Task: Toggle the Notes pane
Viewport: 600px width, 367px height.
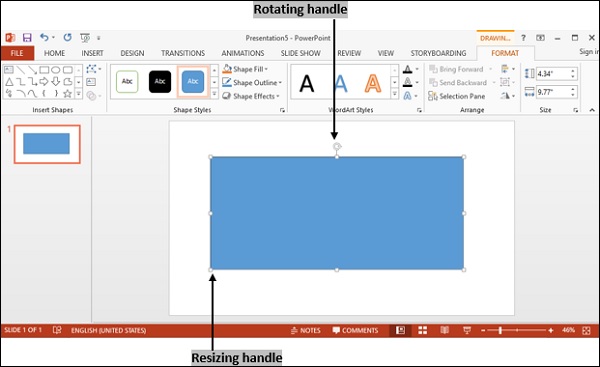Action: coord(305,330)
